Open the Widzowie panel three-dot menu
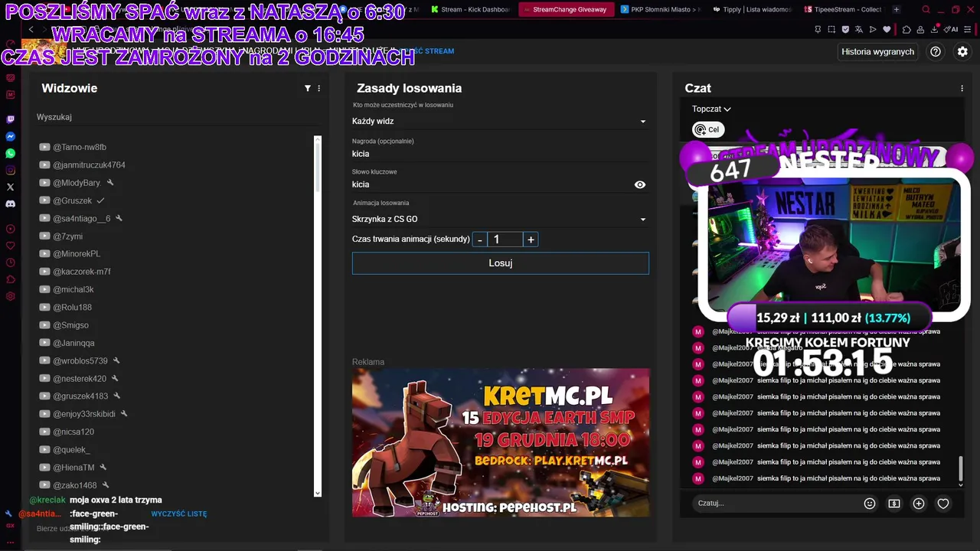The width and height of the screenshot is (980, 551). pyautogui.click(x=319, y=88)
